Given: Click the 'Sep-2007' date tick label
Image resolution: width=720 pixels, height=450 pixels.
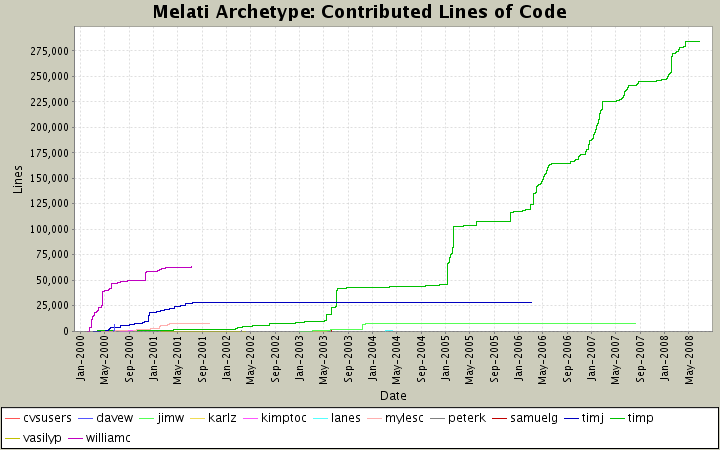Looking at the screenshot, I should [640, 360].
